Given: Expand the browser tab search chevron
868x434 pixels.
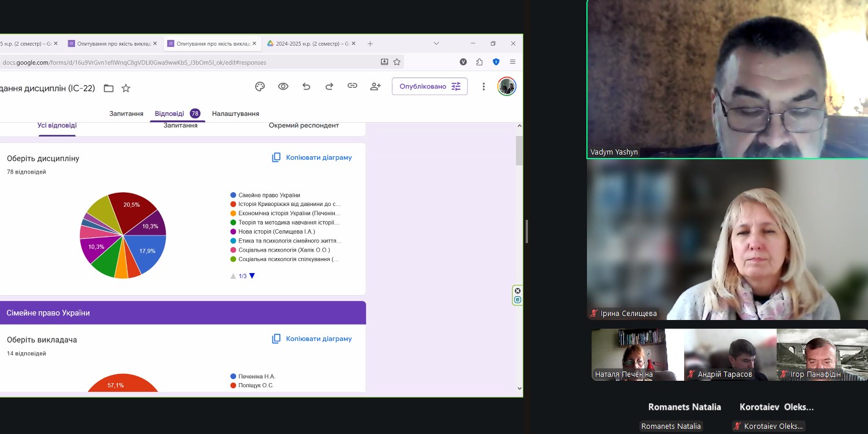Looking at the screenshot, I should (436, 43).
